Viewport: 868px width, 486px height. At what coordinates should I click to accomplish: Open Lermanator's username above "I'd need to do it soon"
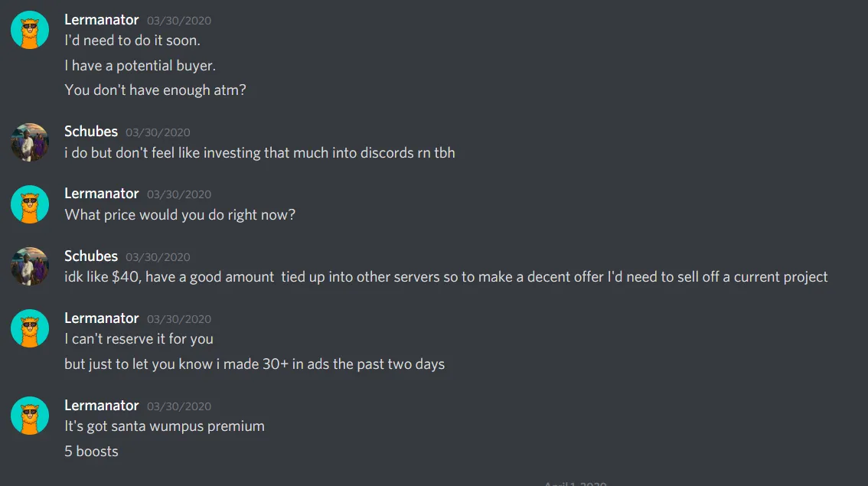[102, 20]
